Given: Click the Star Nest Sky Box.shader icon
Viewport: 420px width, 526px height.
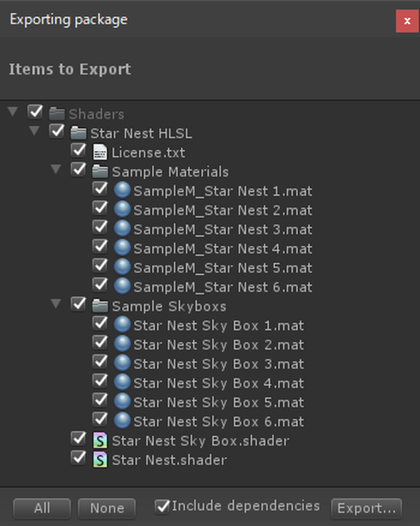Looking at the screenshot, I should (x=100, y=440).
